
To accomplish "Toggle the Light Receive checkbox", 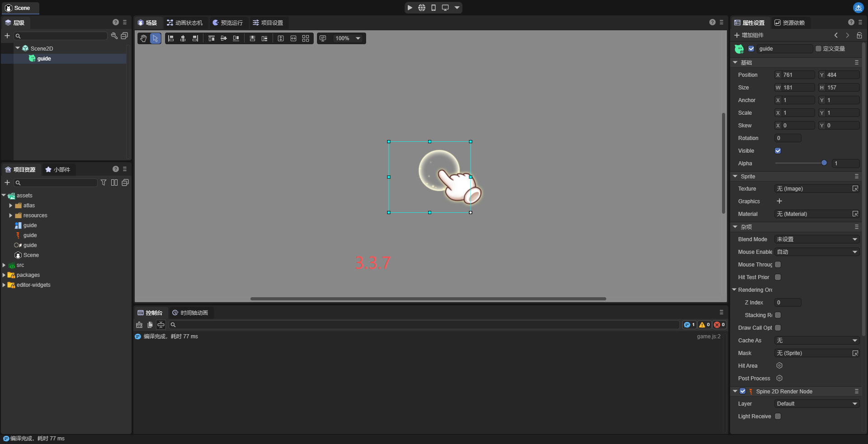I will [778, 416].
